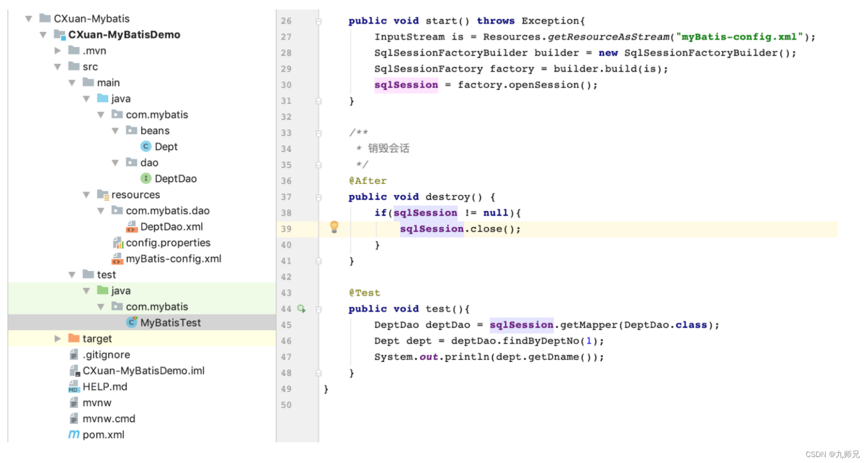Image resolution: width=868 pixels, height=463 pixels.
Task: Toggle code fold marker on line 44
Action: click(x=319, y=309)
